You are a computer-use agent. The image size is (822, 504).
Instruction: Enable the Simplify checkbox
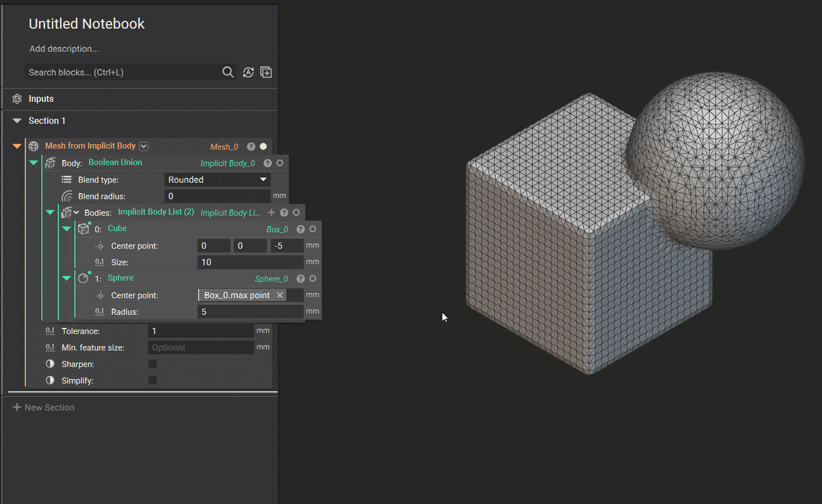click(x=152, y=380)
